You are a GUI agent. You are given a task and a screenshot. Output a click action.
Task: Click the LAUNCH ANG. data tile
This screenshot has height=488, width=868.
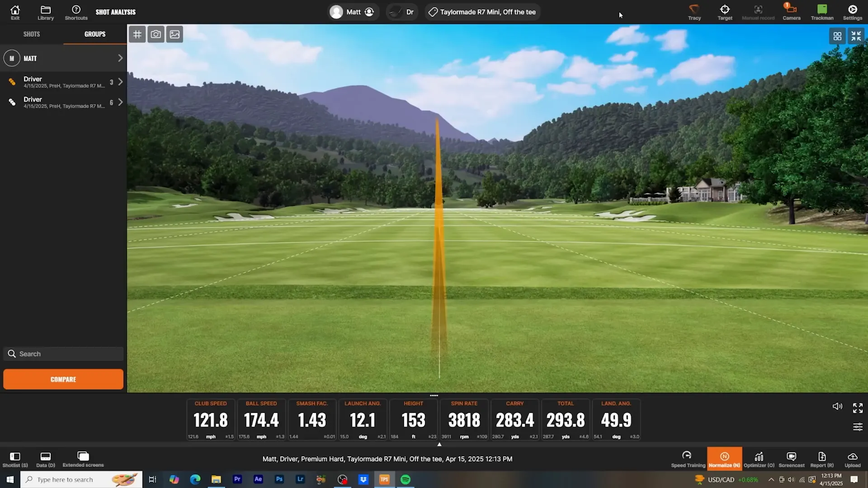[x=363, y=420]
